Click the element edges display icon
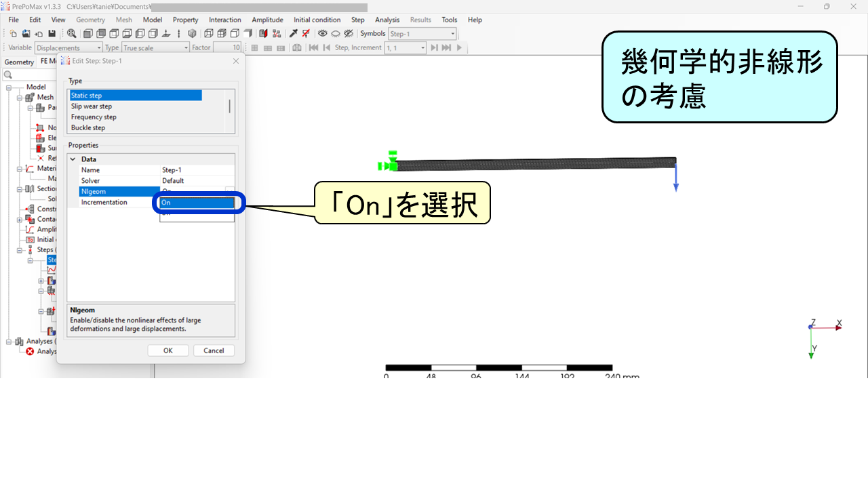Screen dimensions: 868x488 point(222,33)
